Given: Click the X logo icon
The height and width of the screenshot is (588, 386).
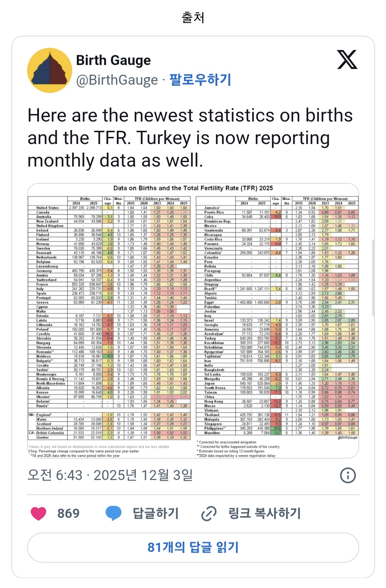Looking at the screenshot, I should click(x=347, y=60).
